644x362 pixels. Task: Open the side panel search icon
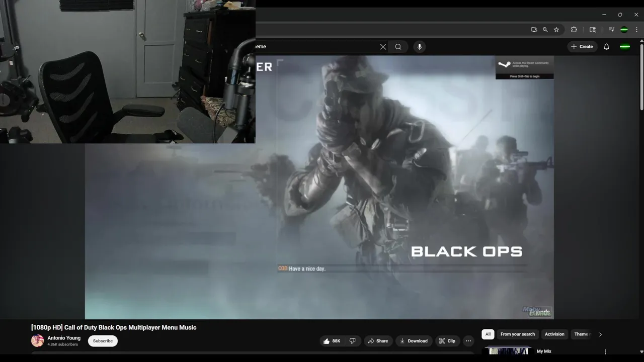[593, 30]
